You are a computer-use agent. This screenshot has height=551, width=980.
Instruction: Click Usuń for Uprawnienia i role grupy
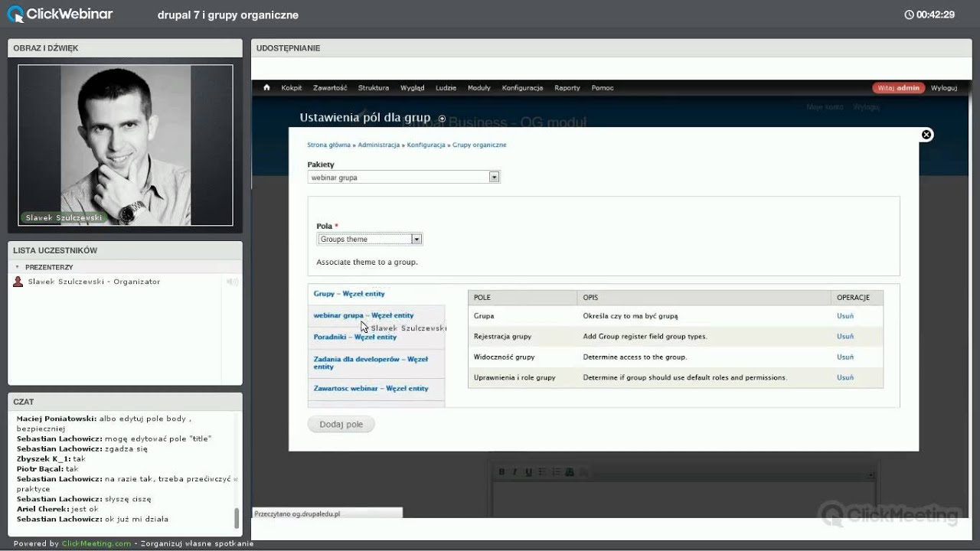click(x=845, y=377)
